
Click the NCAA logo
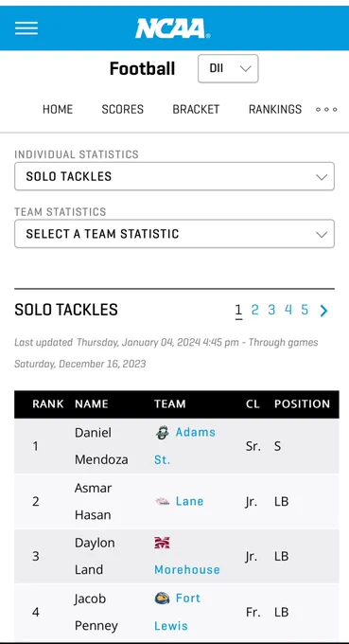tap(173, 28)
